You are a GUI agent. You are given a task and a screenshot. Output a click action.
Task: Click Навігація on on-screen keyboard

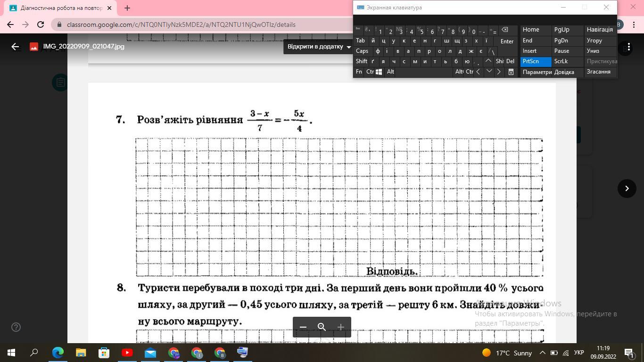click(x=600, y=29)
